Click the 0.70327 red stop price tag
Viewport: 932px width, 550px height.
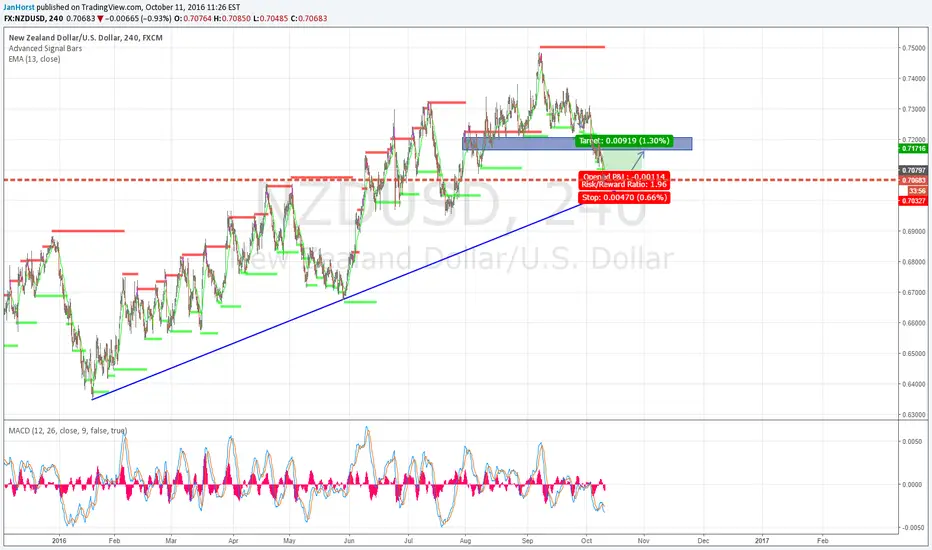point(913,201)
